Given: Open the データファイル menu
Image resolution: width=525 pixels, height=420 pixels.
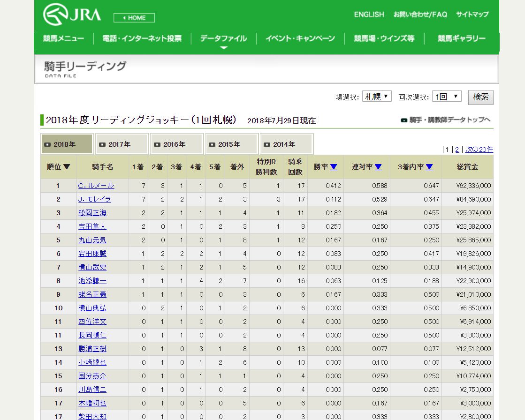Looking at the screenshot, I should point(223,38).
